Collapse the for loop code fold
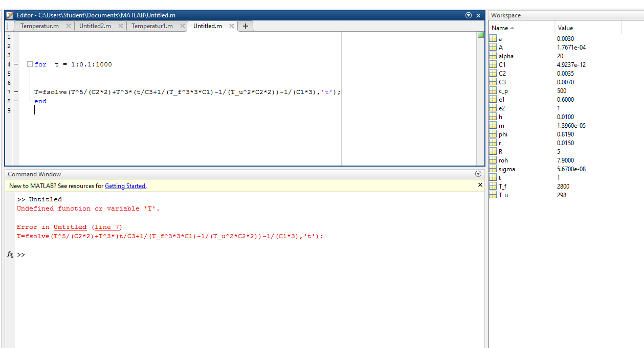Image resolution: width=644 pixels, height=348 pixels. (x=30, y=64)
